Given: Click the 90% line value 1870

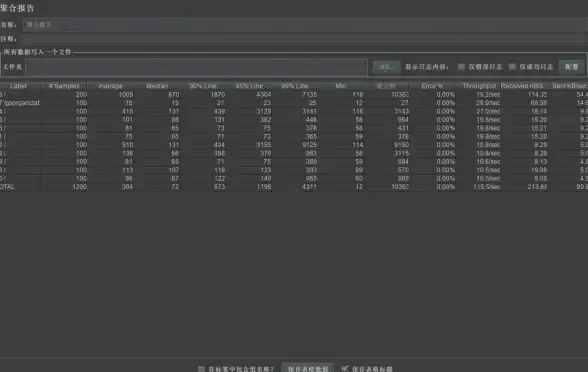Looking at the screenshot, I should pos(218,94).
